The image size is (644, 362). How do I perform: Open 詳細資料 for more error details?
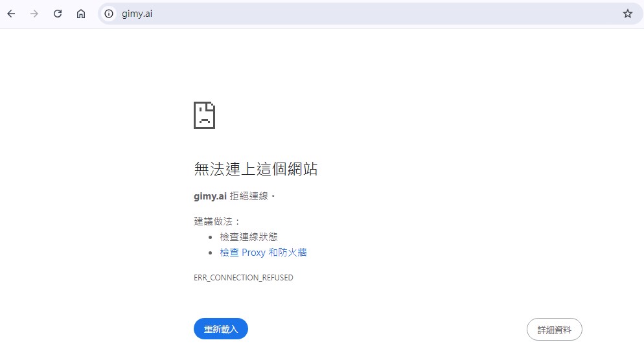554,330
